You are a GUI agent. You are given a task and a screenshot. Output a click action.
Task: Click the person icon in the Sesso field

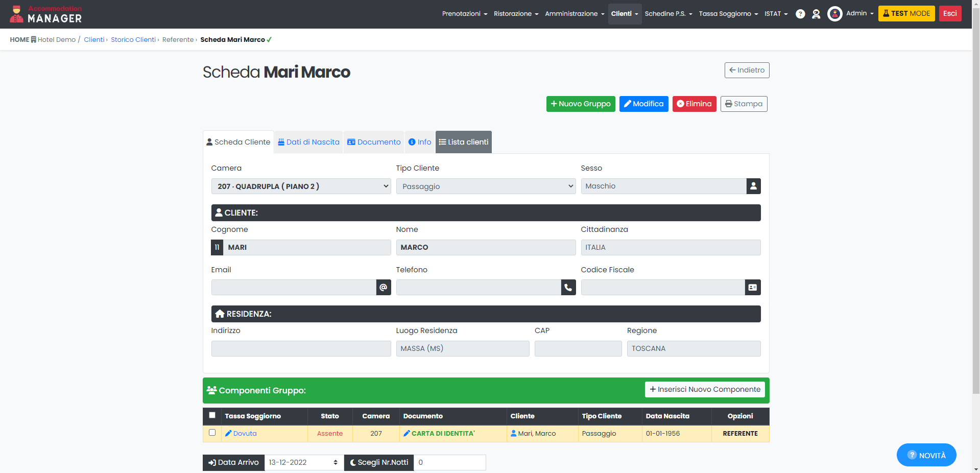point(753,186)
